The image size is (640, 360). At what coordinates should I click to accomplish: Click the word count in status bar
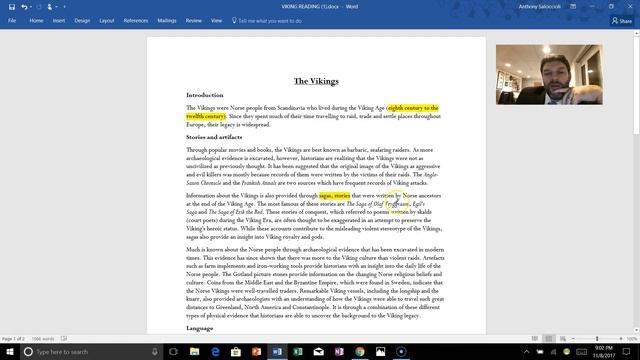click(43, 339)
